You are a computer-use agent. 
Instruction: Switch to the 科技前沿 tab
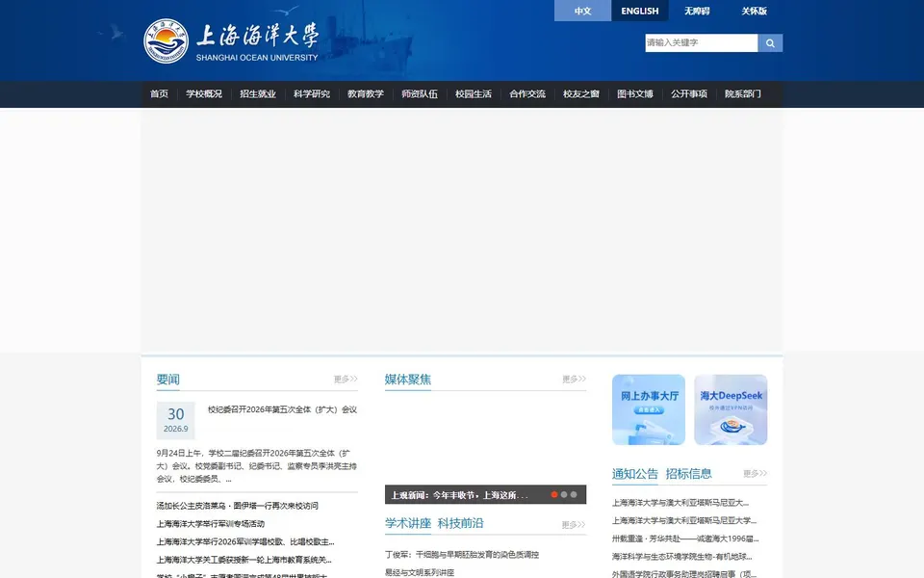[460, 523]
